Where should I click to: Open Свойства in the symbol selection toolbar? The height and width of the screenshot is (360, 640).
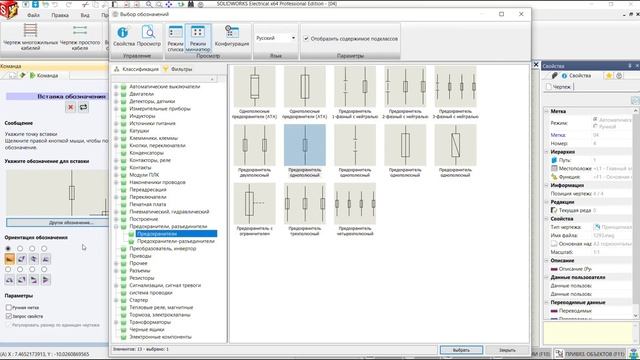123,36
